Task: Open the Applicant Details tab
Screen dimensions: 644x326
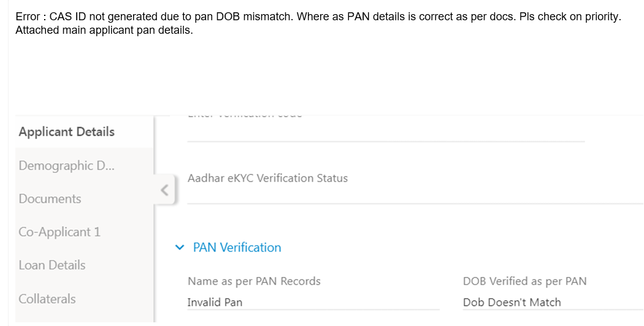Action: 66,132
